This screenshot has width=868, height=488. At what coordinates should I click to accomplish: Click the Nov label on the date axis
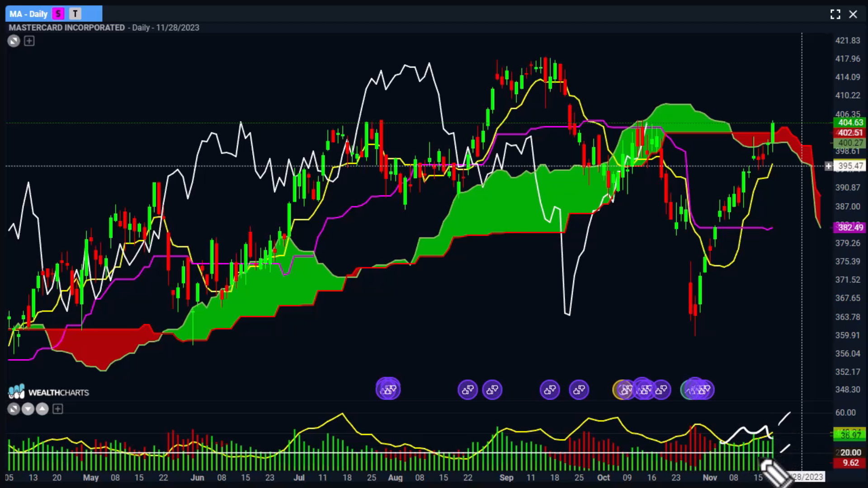710,478
